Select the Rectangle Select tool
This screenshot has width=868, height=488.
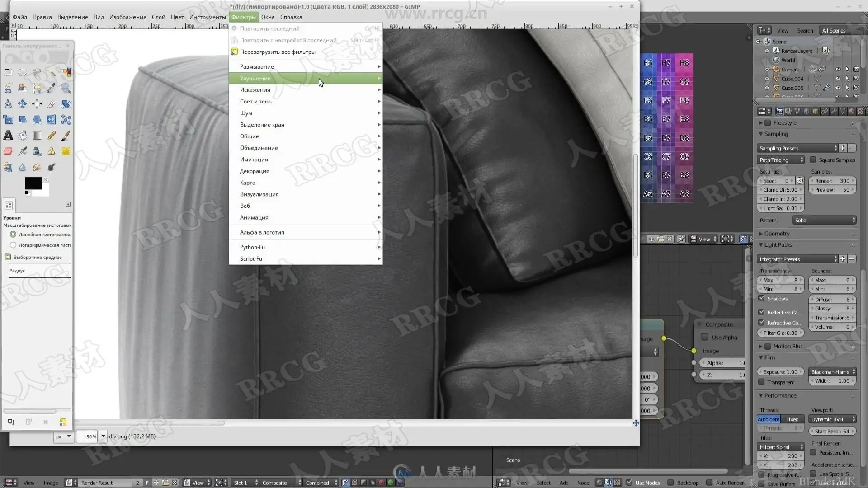(x=8, y=72)
